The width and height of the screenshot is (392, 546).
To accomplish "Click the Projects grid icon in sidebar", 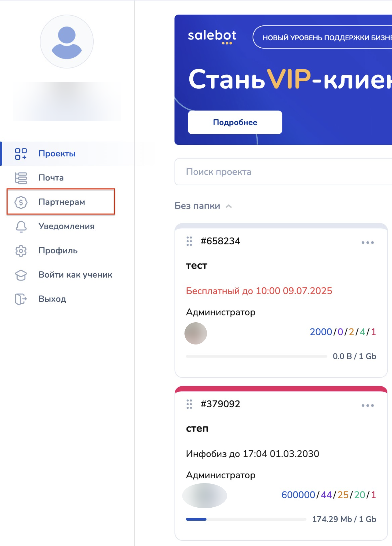I will (21, 154).
